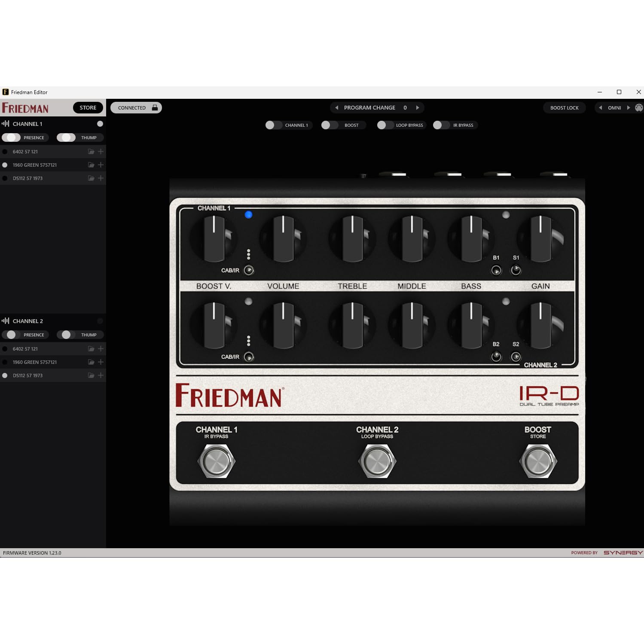Next MIDI channel arrow beside OMNI
The image size is (644, 644).
[x=628, y=108]
